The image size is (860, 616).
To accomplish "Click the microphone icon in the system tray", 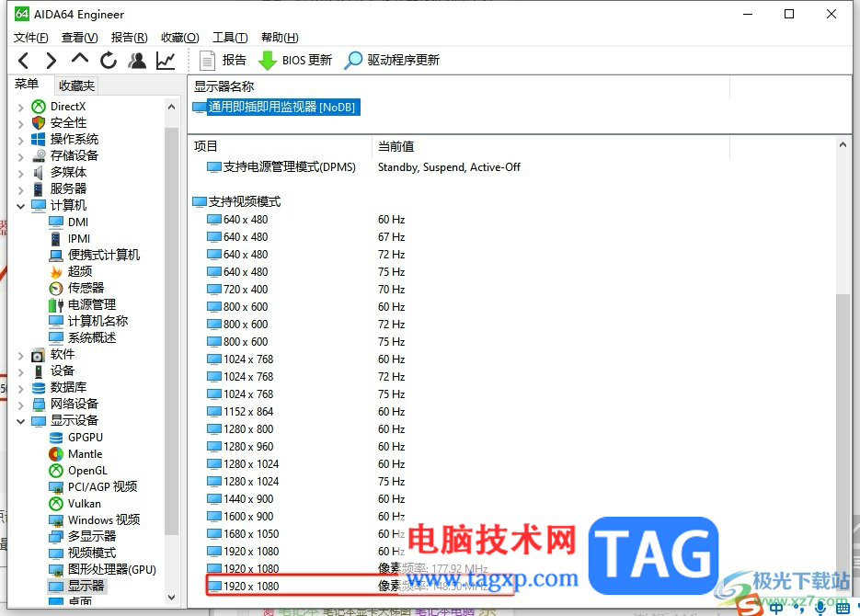I will [x=820, y=607].
